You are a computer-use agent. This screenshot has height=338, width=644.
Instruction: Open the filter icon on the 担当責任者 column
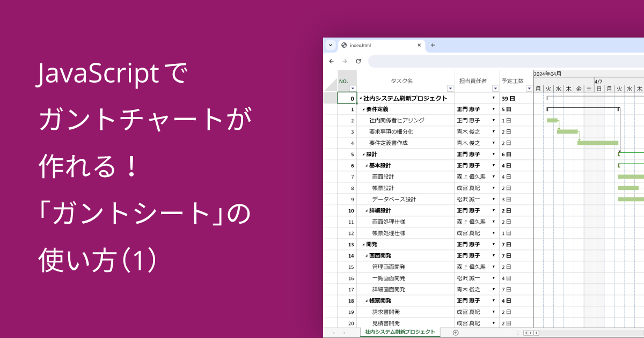point(495,88)
